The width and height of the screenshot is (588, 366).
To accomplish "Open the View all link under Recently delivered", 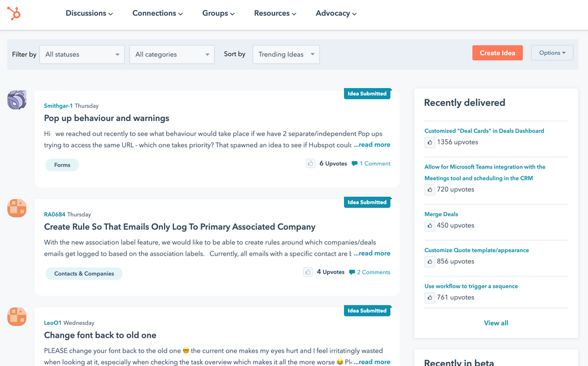I will click(496, 323).
